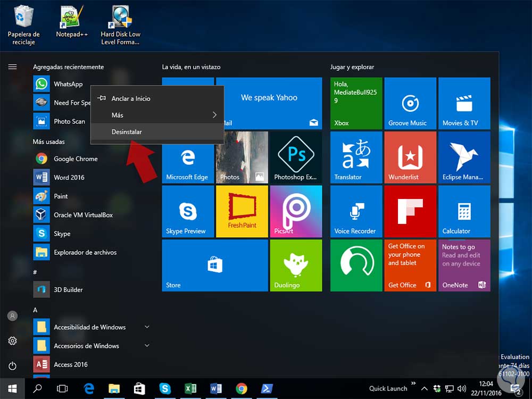Screen dimensions: 532x399
Task: Open the Translator tile
Action: tap(356, 157)
